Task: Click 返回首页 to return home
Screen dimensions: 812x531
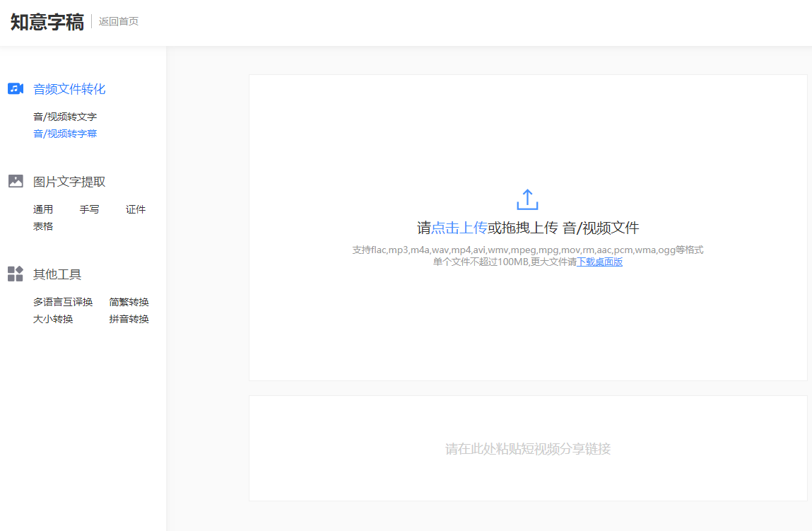Action: pos(117,22)
